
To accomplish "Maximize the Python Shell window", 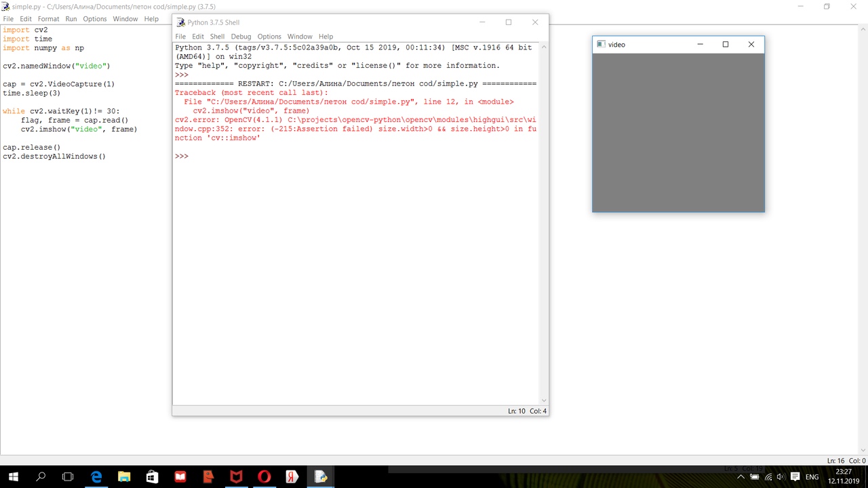I will (509, 22).
